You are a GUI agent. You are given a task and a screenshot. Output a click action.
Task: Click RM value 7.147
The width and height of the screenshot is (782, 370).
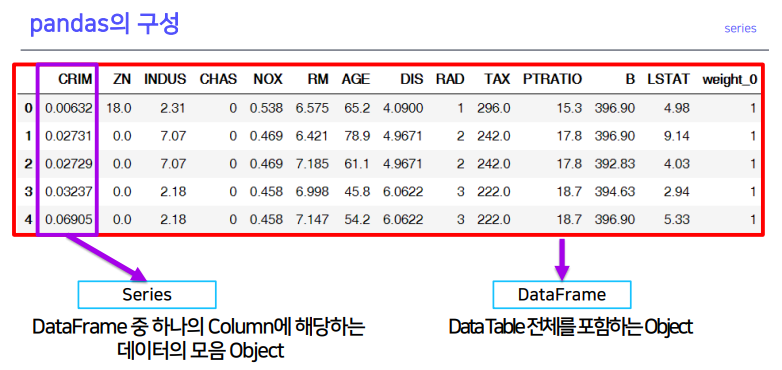click(312, 219)
